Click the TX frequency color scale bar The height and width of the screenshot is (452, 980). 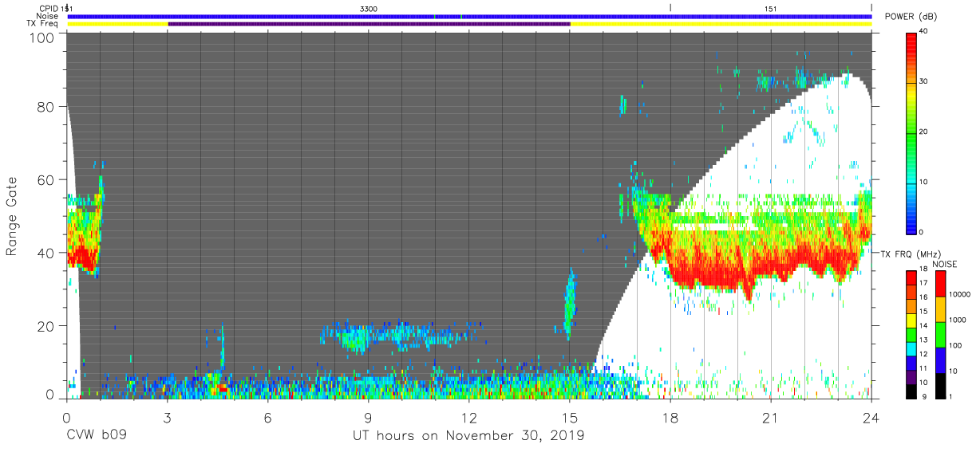(x=911, y=333)
